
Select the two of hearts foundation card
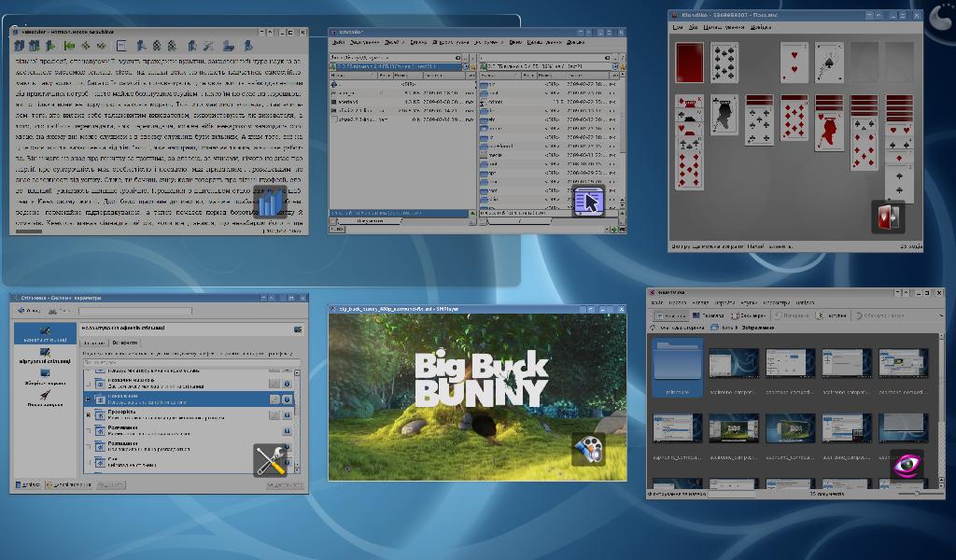794,63
